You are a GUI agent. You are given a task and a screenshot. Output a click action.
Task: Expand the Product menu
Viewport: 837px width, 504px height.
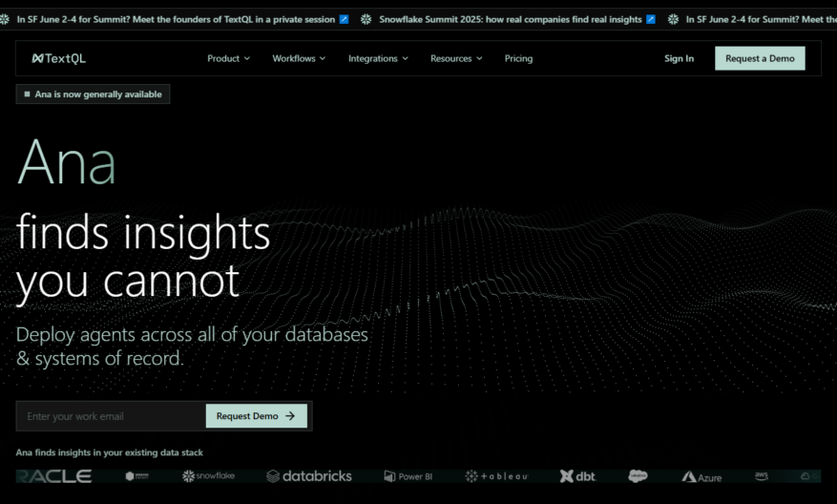228,58
